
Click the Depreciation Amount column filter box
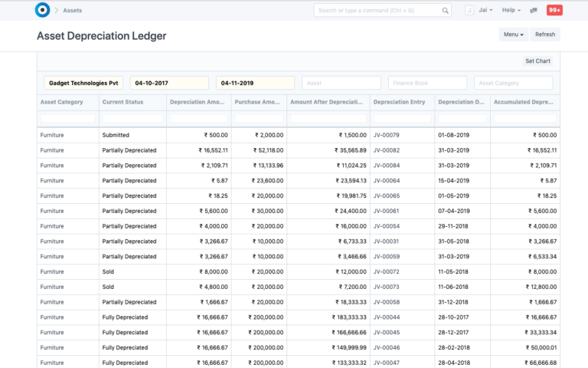199,118
